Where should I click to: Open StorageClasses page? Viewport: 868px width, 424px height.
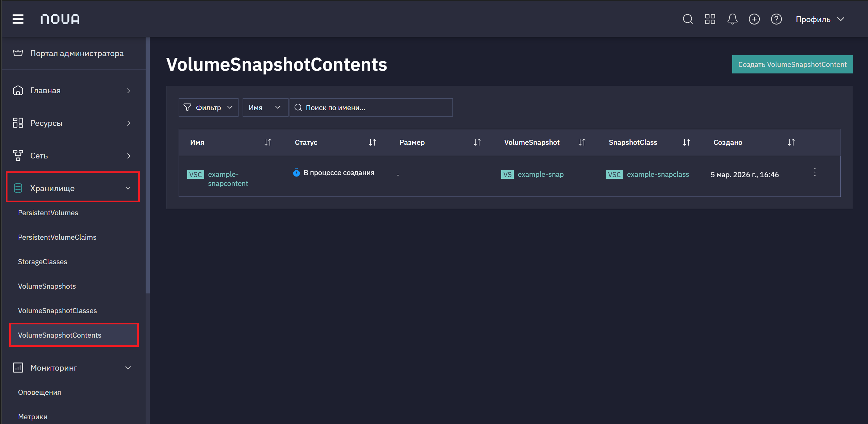coord(43,262)
